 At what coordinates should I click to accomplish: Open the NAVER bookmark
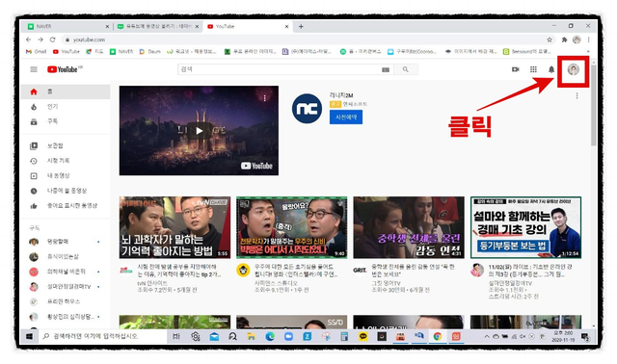(x=121, y=51)
